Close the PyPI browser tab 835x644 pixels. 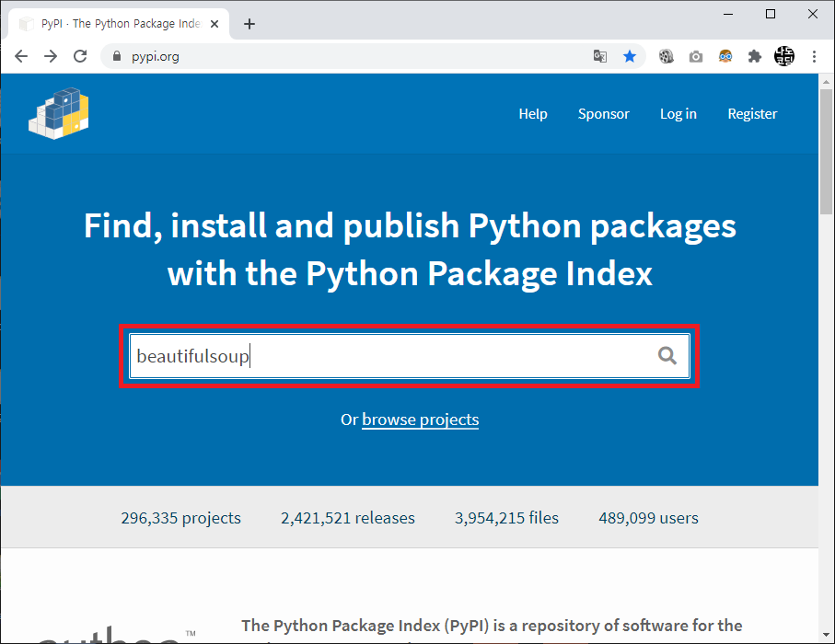[x=215, y=24]
